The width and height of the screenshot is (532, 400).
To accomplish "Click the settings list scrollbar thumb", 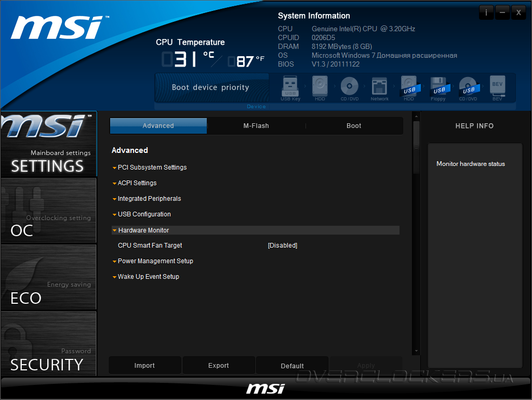I will [416, 147].
